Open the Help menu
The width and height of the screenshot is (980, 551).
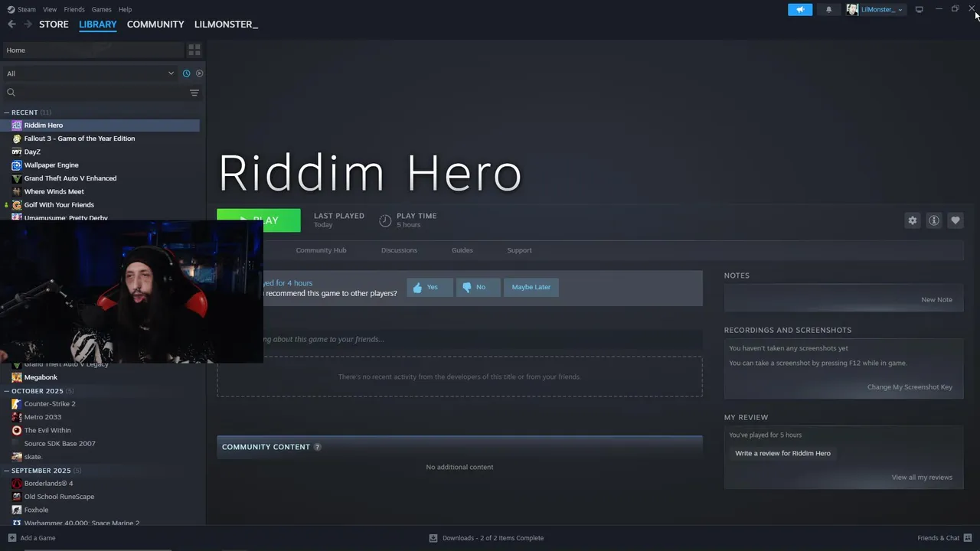tap(125, 9)
